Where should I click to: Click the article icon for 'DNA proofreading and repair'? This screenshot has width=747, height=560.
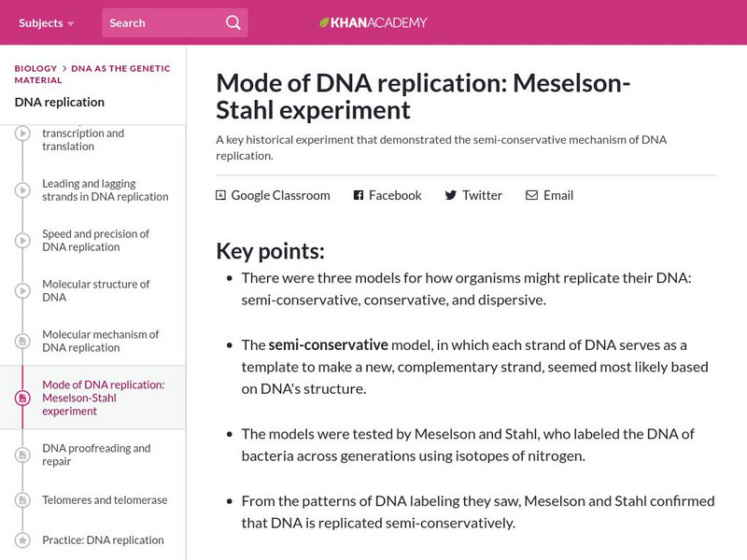[x=21, y=455]
